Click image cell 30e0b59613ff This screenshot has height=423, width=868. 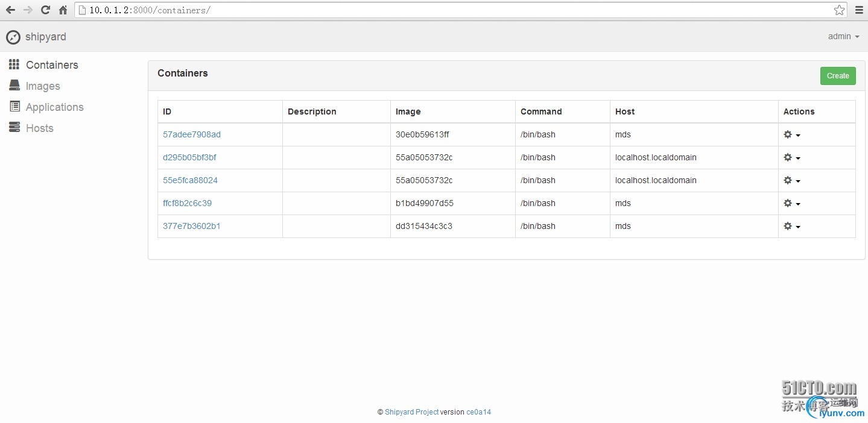pyautogui.click(x=422, y=134)
